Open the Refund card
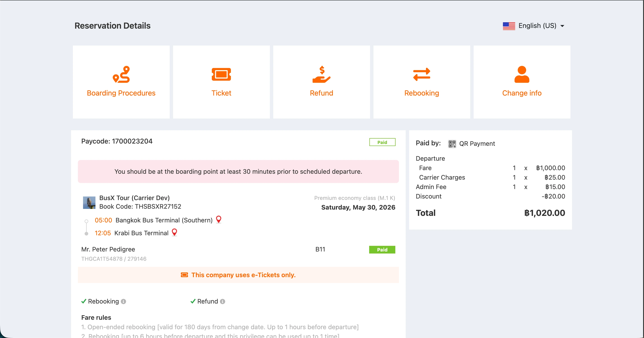644x338 pixels. (322, 82)
